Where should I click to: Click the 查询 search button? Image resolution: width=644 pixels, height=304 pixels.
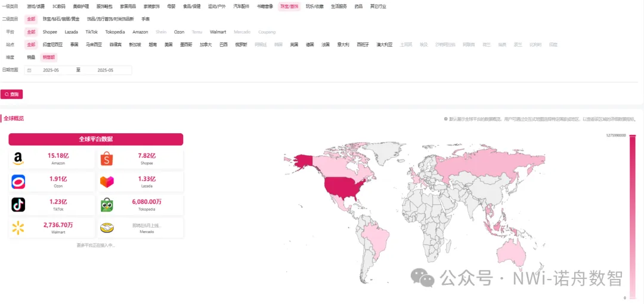pos(12,94)
